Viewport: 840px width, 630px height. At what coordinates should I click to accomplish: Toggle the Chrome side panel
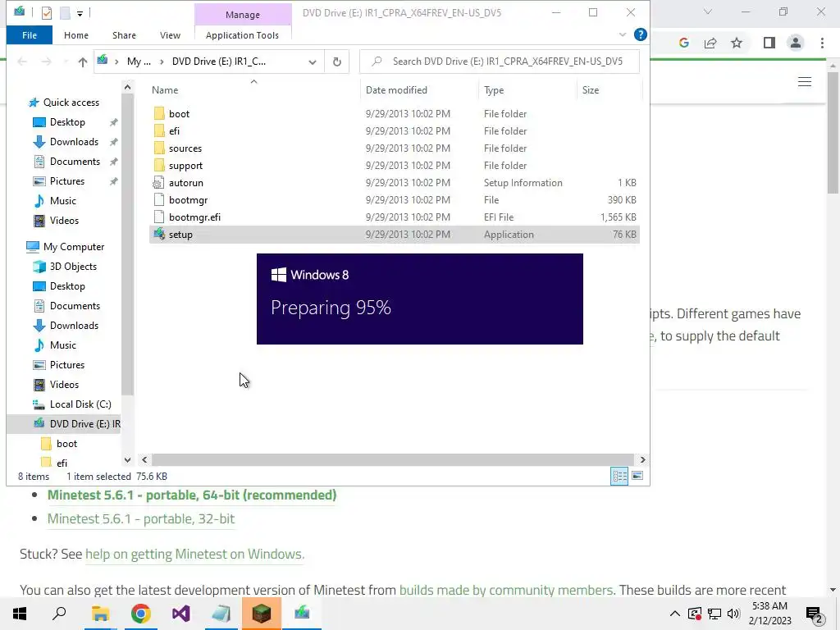point(769,43)
